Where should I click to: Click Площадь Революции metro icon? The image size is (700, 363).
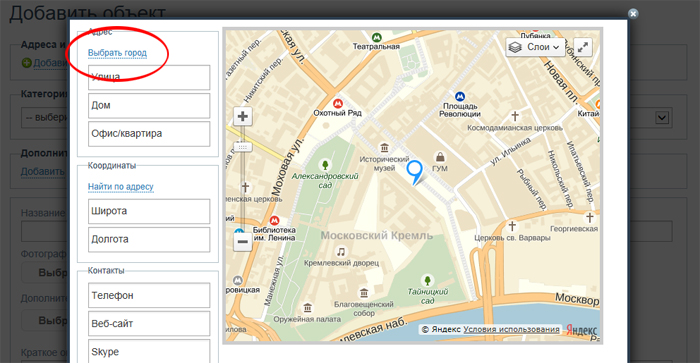(460, 96)
